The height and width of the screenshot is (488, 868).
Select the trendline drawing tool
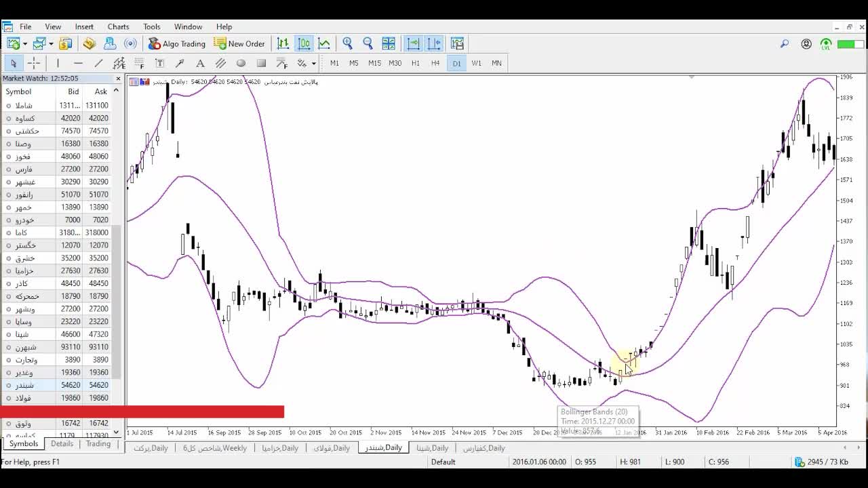(x=98, y=63)
